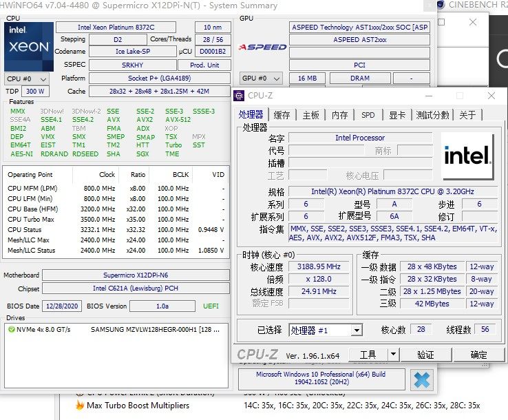Screen dimensions: 508x420
Task: Click the blue X close icon button
Action: tap(421, 380)
